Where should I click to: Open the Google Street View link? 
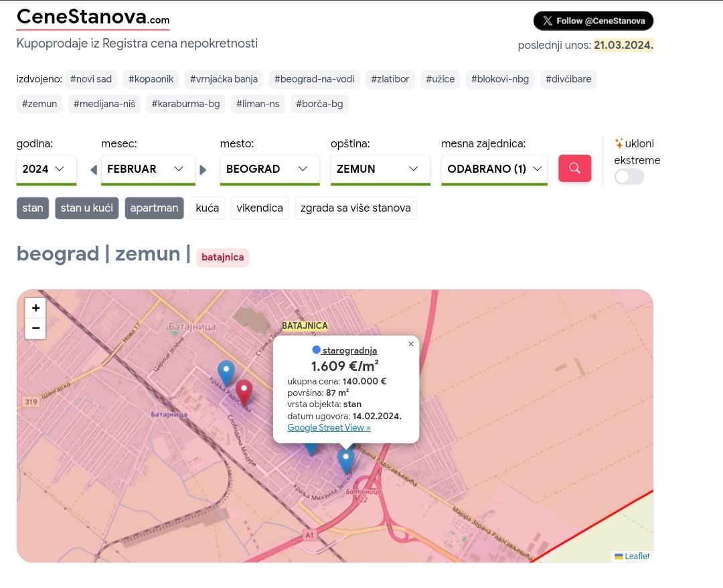329,428
